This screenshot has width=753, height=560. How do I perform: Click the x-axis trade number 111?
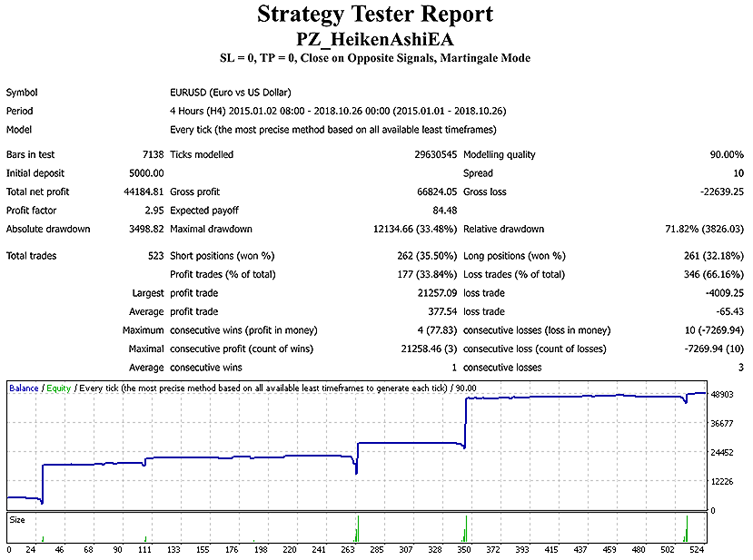[x=144, y=550]
